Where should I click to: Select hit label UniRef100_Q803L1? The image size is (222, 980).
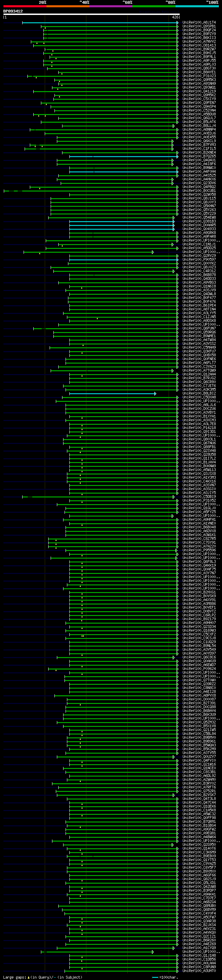tap(199, 439)
